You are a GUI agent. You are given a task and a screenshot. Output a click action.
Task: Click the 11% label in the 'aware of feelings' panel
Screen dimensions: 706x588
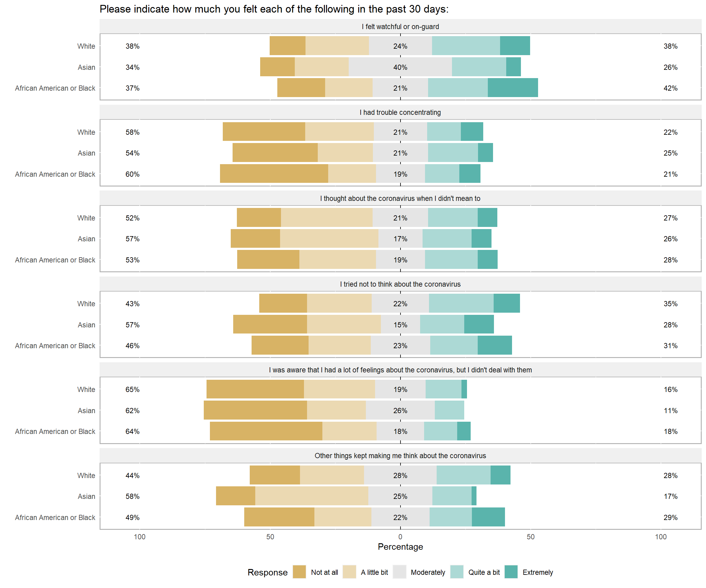(670, 411)
